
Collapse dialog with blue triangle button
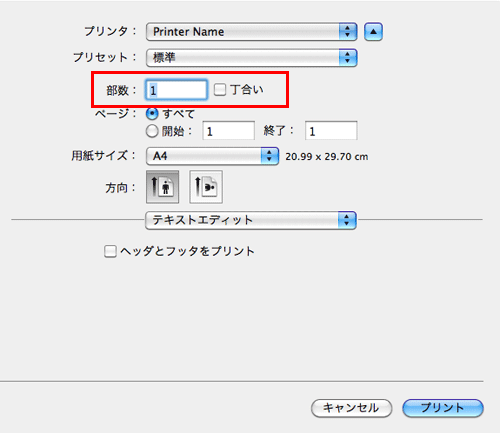[x=373, y=32]
